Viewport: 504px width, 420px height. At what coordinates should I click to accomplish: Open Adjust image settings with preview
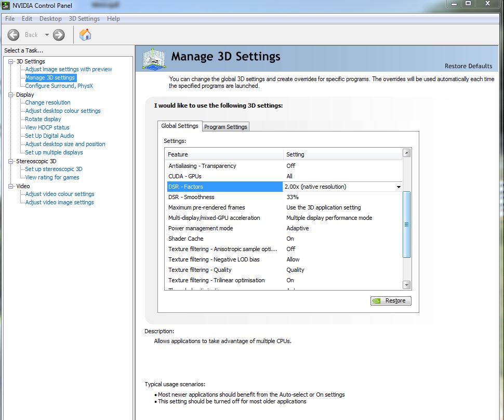(69, 69)
